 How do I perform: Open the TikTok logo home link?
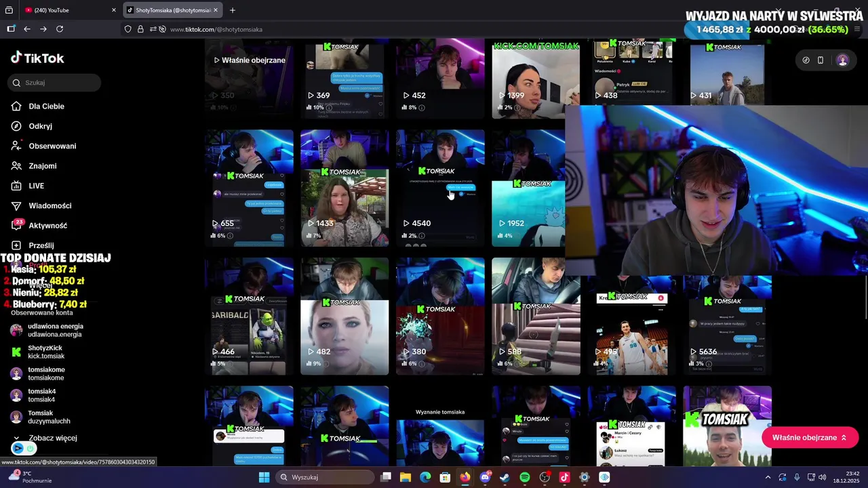click(37, 58)
